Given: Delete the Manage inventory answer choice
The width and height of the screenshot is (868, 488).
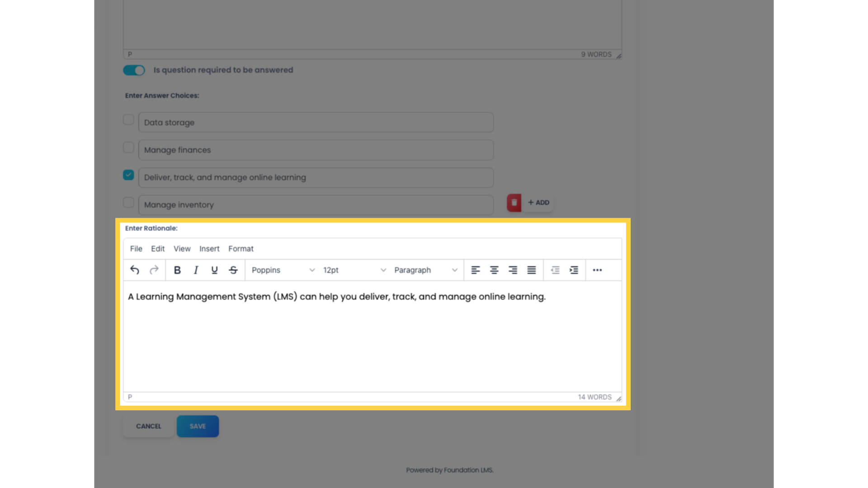Looking at the screenshot, I should click(514, 202).
